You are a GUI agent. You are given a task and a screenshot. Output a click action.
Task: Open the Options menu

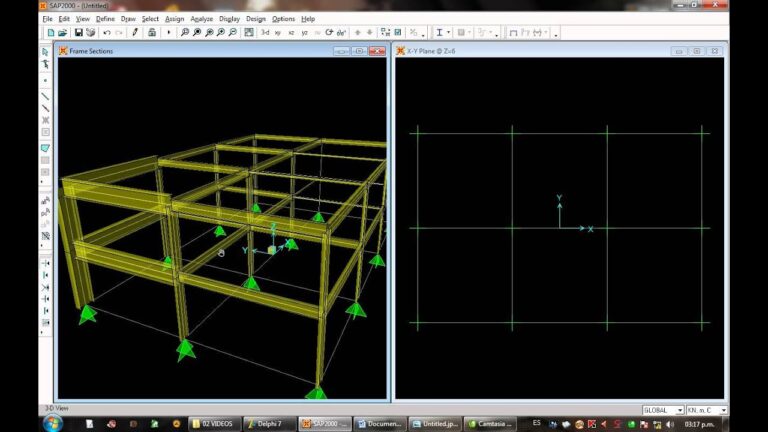[283, 19]
